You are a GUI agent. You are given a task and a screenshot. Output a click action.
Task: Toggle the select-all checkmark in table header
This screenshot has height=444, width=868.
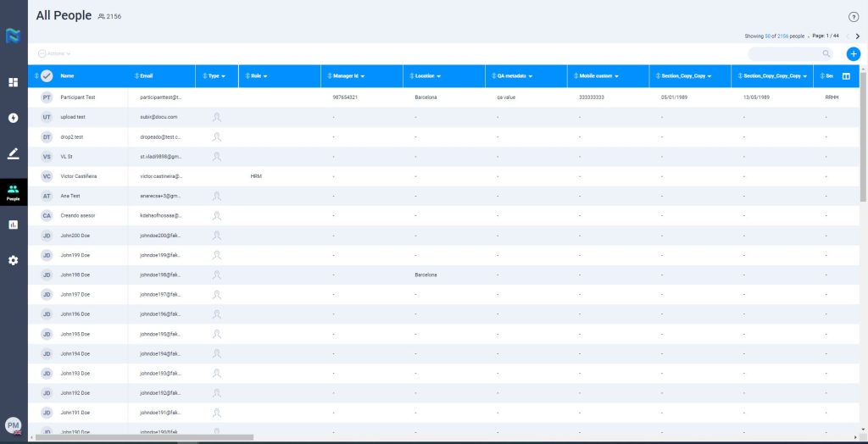47,76
